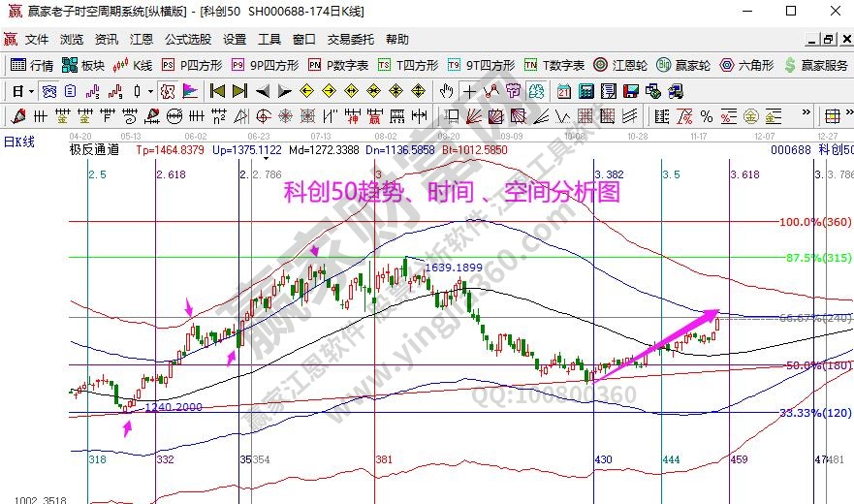
Task: Toggle the crosshair cursor mode
Action: click(x=469, y=91)
